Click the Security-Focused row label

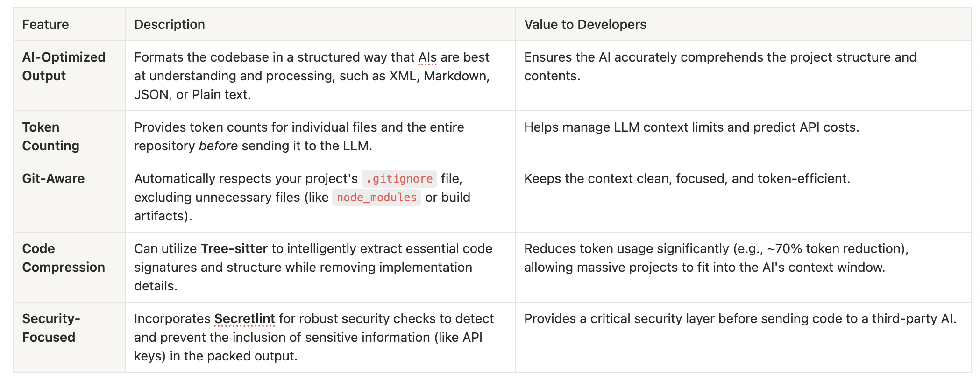coord(51,328)
